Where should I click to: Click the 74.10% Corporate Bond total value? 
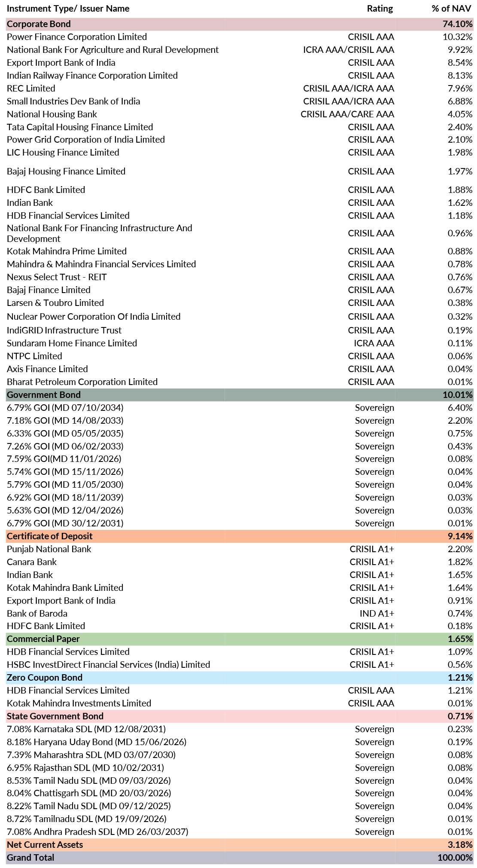(458, 24)
